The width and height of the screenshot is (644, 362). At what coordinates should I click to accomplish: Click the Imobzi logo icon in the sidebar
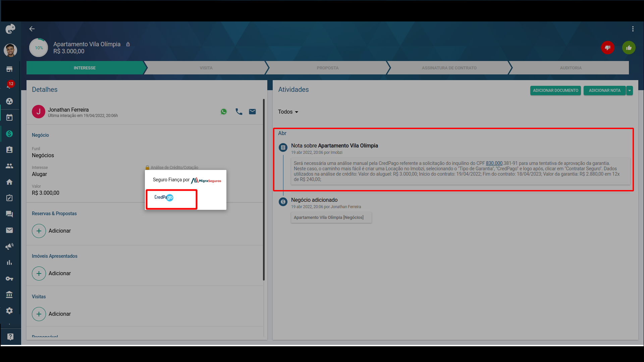coord(10,29)
